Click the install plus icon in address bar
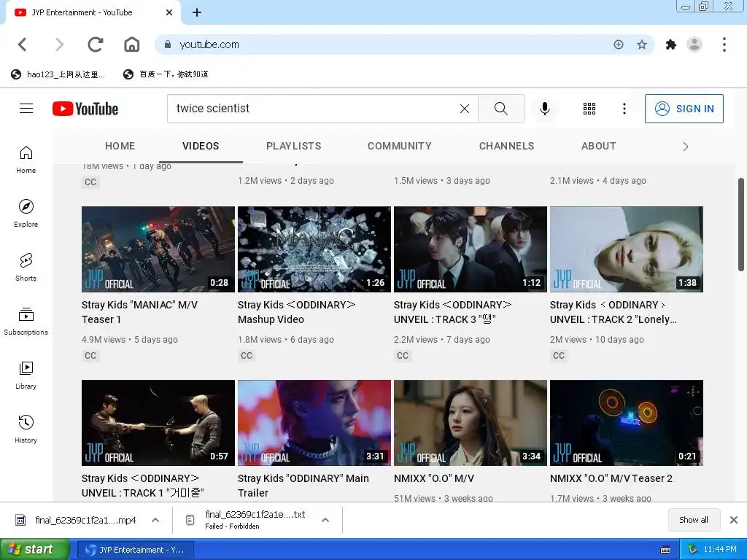Screen dimensions: 747x560 click(619, 44)
